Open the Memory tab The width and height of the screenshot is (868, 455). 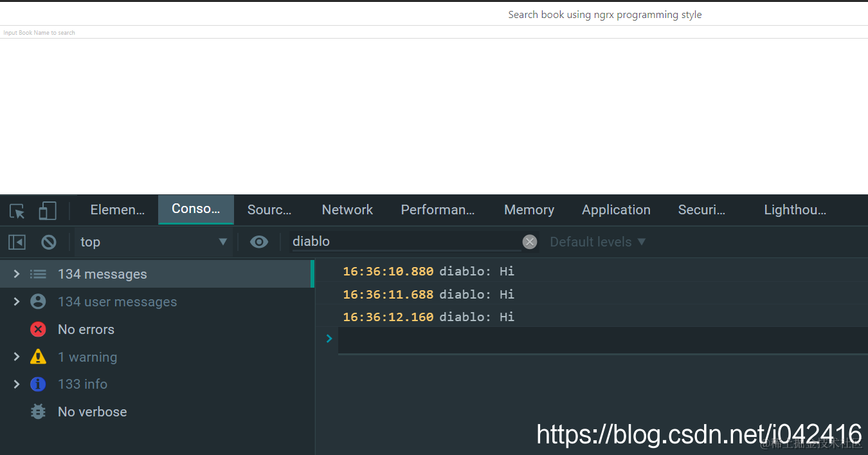tap(529, 210)
